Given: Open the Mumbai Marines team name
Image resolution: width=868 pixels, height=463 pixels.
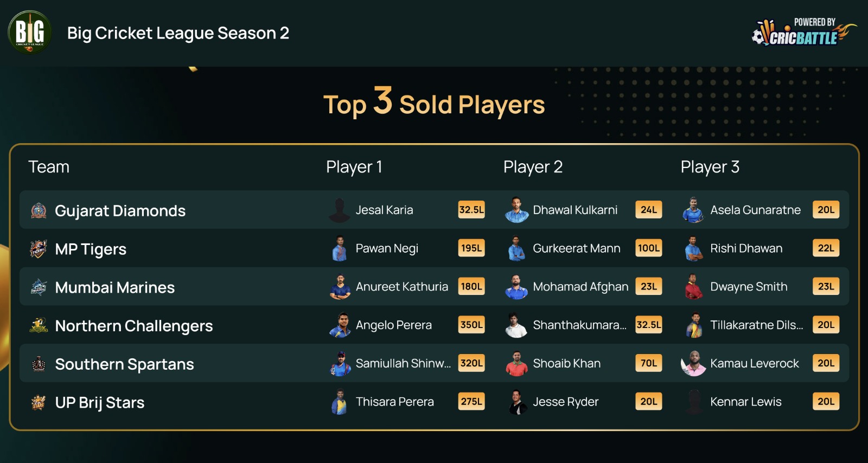Looking at the screenshot, I should pyautogui.click(x=115, y=287).
